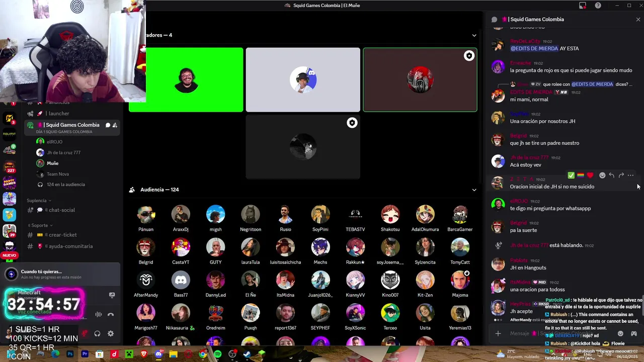Open audience member Pánuan's profile
The width and height of the screenshot is (644, 362).
click(146, 219)
